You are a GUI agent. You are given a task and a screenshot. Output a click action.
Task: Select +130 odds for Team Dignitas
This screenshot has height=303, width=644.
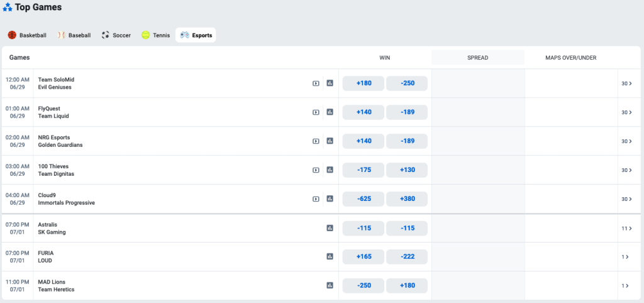[x=407, y=170]
